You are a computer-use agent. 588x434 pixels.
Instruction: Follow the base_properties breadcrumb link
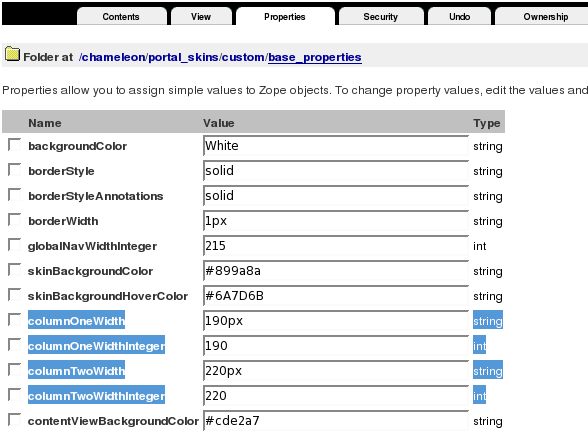[x=315, y=57]
